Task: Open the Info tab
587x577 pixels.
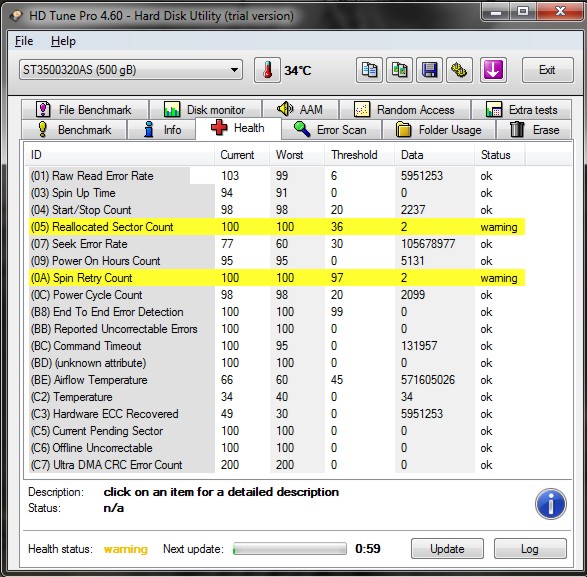Action: pos(162,130)
